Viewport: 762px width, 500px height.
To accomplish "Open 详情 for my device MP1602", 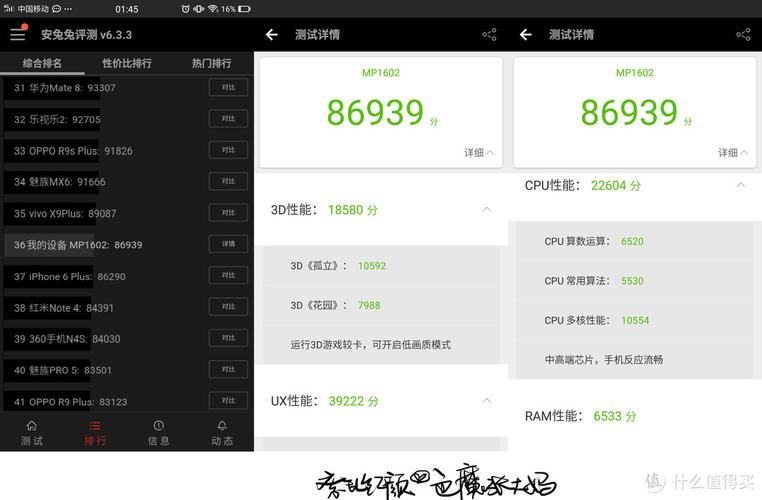I will (228, 244).
